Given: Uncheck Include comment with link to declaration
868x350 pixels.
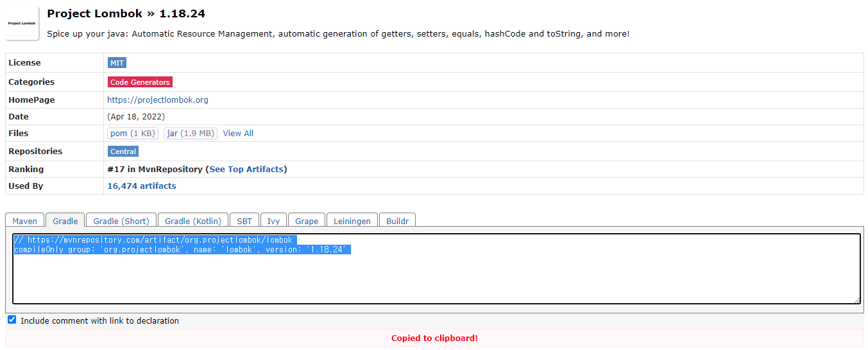Looking at the screenshot, I should click(12, 320).
